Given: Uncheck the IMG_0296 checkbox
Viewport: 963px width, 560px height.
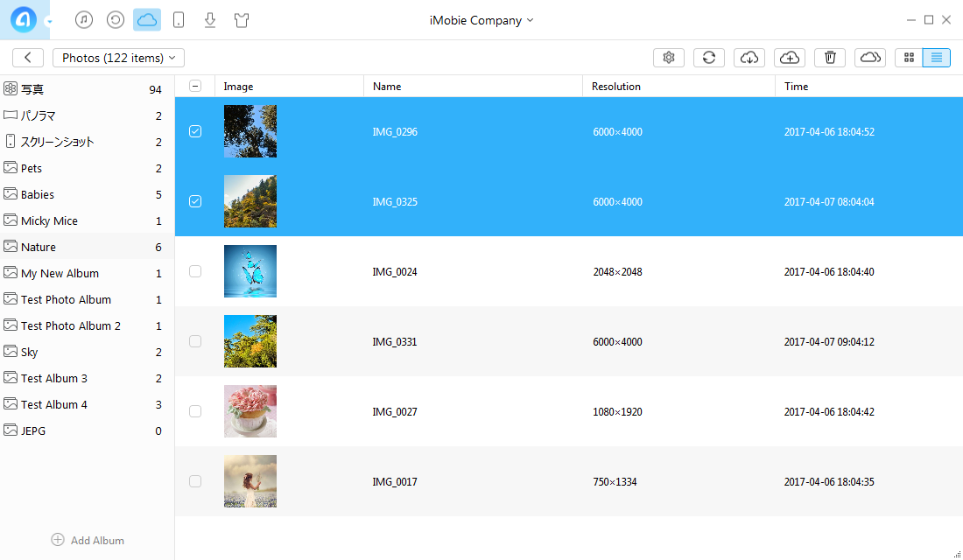Looking at the screenshot, I should 195,131.
